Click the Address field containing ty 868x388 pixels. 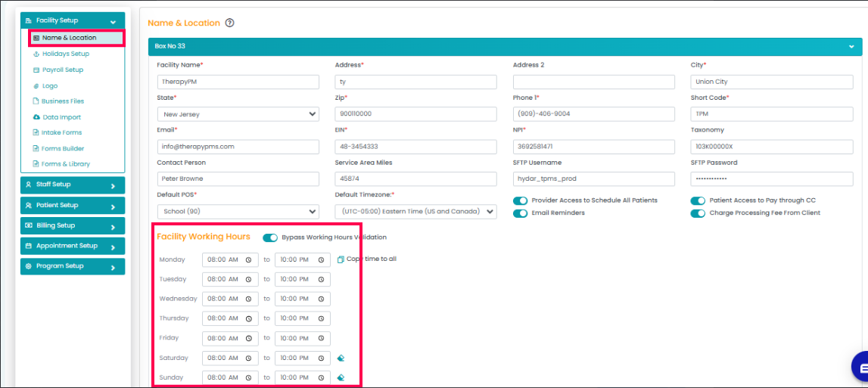click(415, 82)
